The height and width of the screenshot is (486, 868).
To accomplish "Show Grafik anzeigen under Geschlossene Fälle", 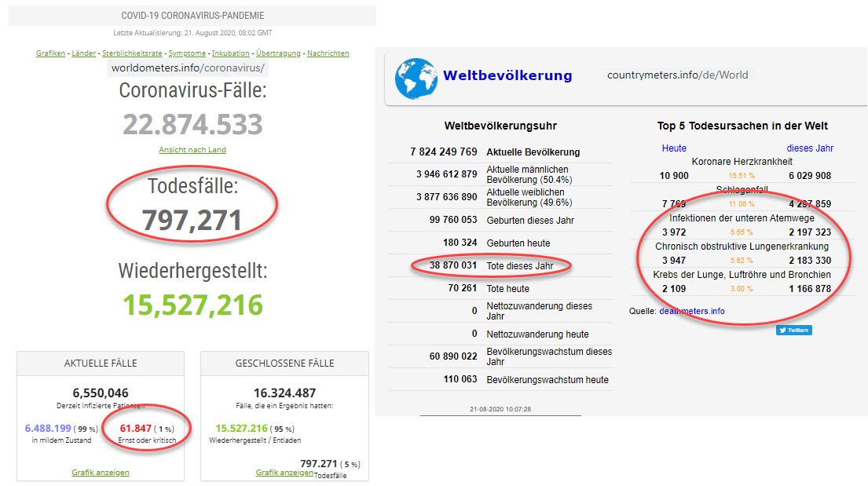I will pos(284,473).
